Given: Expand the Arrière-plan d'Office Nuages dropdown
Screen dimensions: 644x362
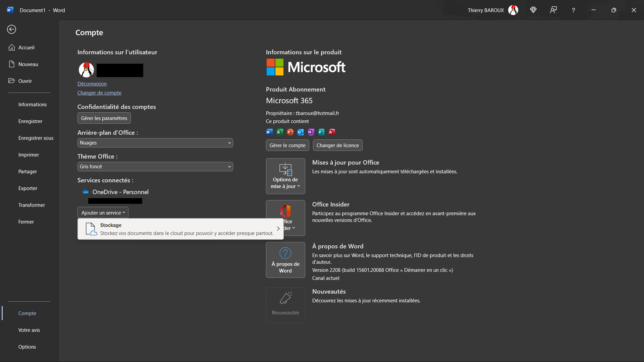Looking at the screenshot, I should click(155, 143).
